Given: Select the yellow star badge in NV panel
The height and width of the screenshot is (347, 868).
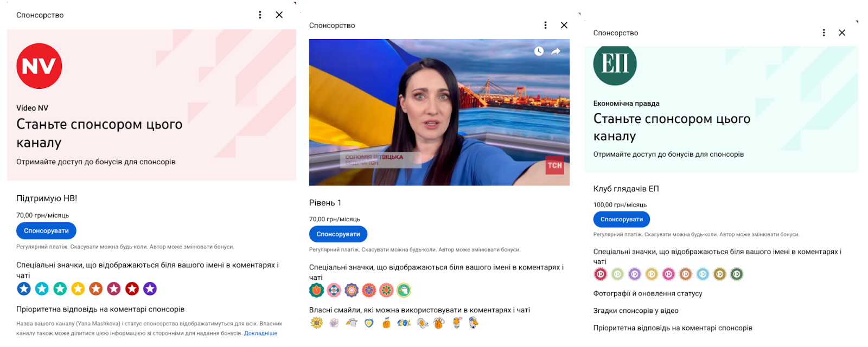Looking at the screenshot, I should [x=78, y=289].
